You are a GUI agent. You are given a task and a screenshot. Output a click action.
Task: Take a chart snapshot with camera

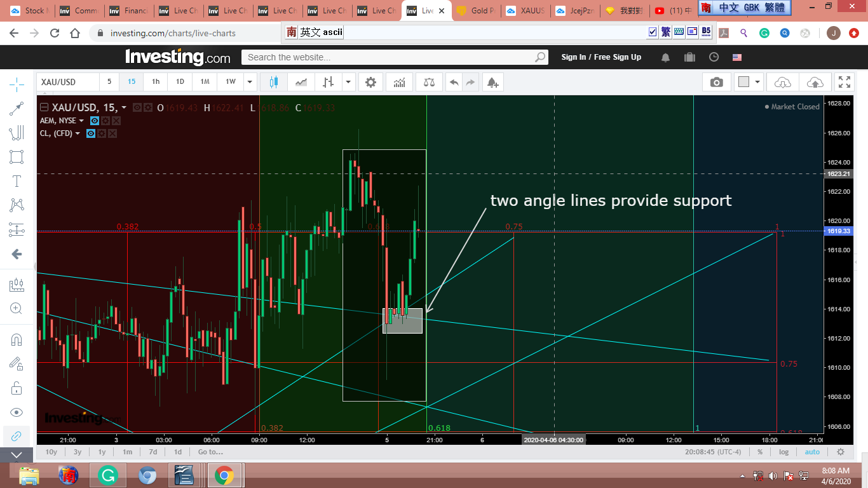[717, 82]
